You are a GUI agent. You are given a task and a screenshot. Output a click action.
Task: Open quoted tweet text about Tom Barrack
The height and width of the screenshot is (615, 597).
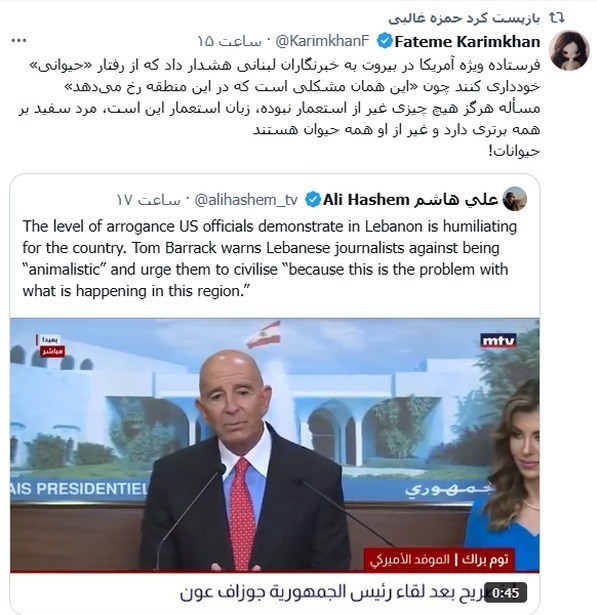[x=269, y=258]
